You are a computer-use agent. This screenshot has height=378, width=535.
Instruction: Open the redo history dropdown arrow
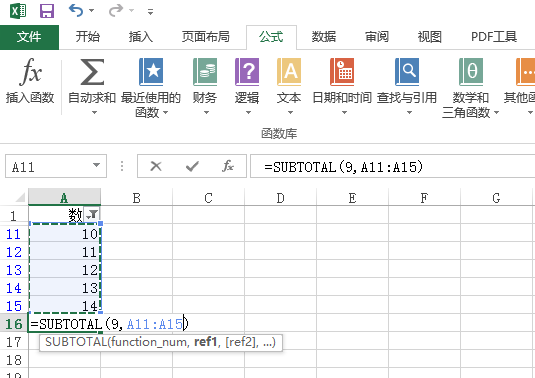pyautogui.click(x=131, y=11)
